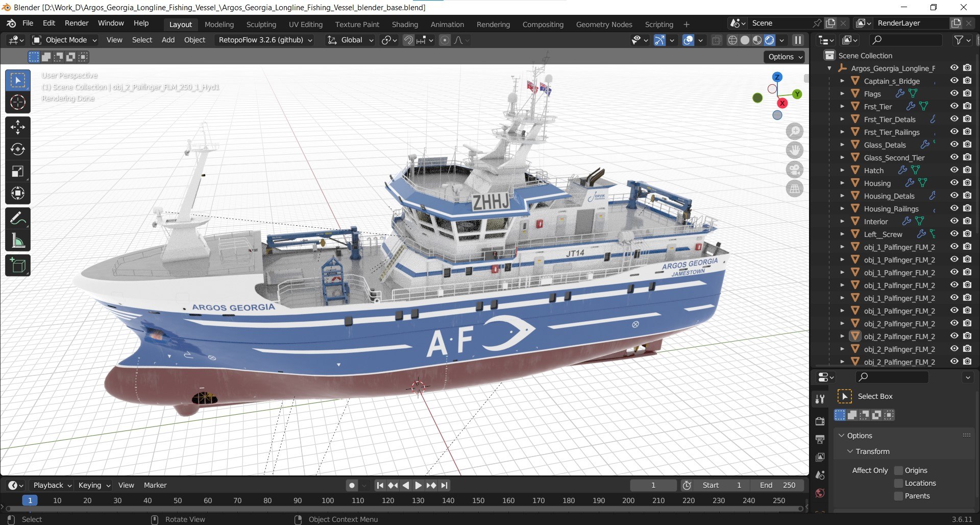Select the Add Cube tool
Viewport: 980px width, 525px height.
pyautogui.click(x=18, y=266)
